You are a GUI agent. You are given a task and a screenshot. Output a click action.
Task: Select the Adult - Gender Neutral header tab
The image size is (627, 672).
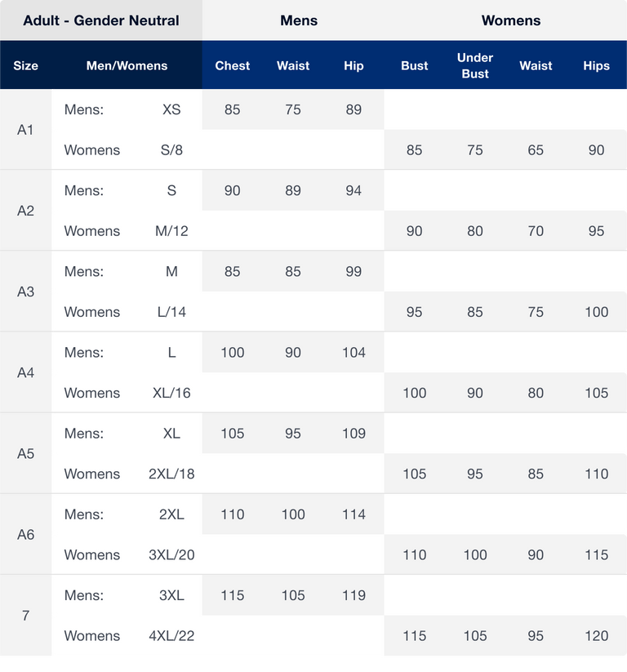pos(101,20)
